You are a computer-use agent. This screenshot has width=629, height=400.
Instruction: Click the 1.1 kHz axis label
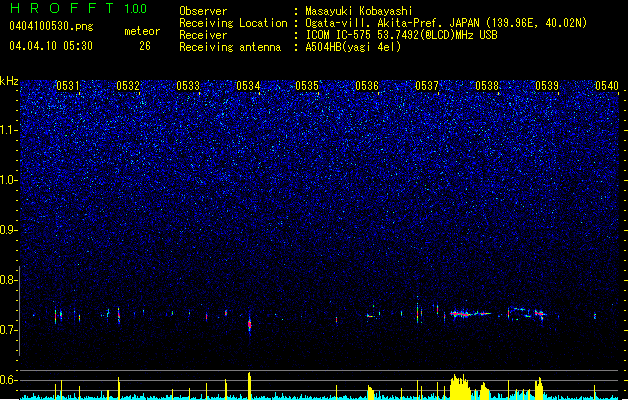click(x=9, y=130)
